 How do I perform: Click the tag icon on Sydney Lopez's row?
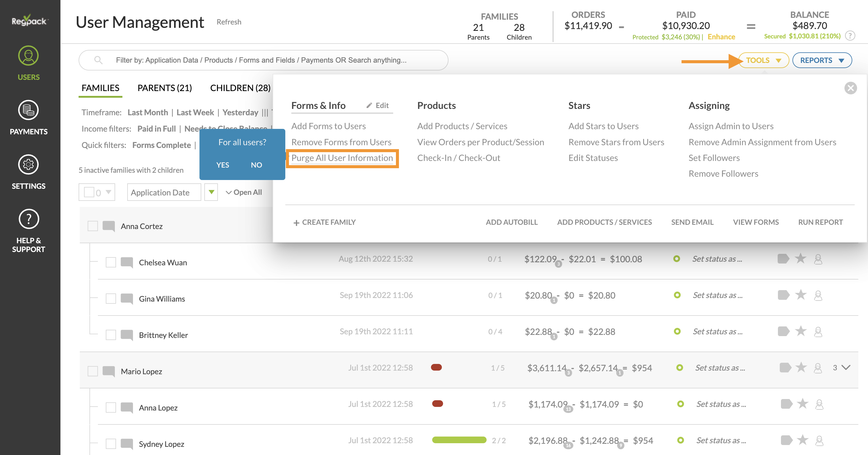(786, 440)
